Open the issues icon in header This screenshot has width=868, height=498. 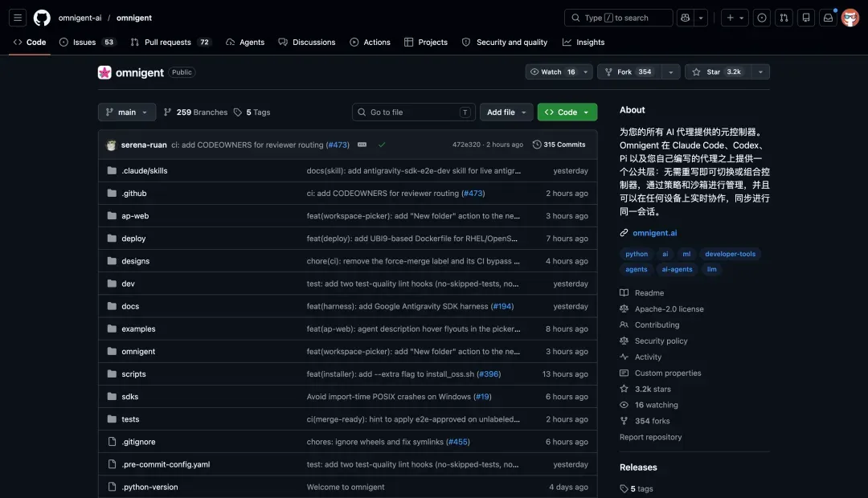(x=762, y=18)
